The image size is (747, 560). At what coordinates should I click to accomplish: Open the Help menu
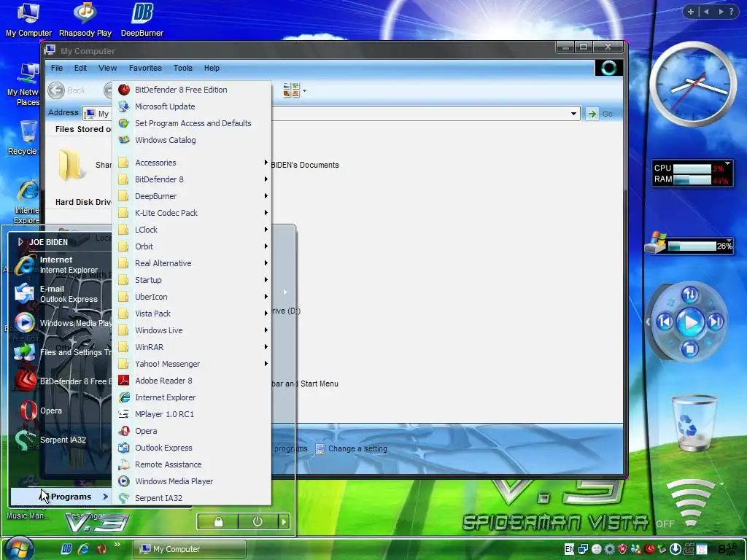click(x=212, y=68)
